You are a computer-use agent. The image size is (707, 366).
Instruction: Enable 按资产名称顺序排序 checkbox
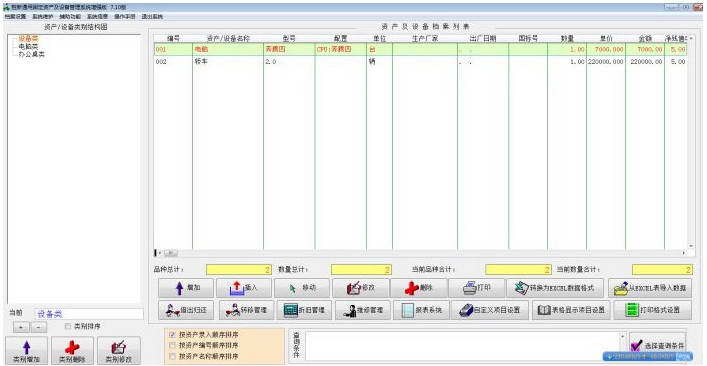tap(172, 356)
